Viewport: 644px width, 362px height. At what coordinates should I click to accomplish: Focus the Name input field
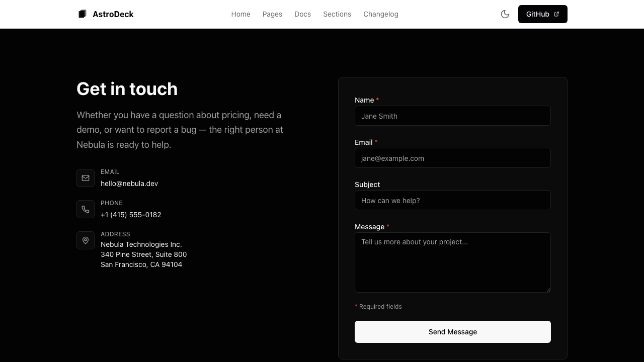click(x=452, y=116)
